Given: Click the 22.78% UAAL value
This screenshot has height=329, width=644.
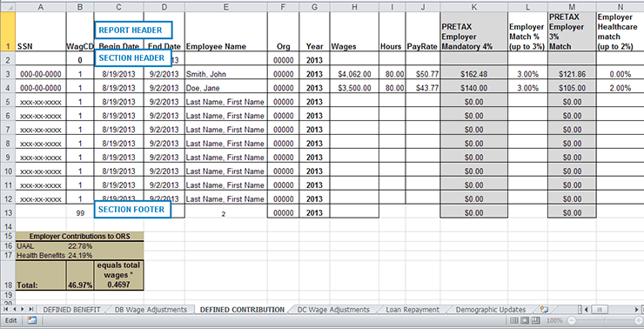Looking at the screenshot, I should [x=80, y=246].
